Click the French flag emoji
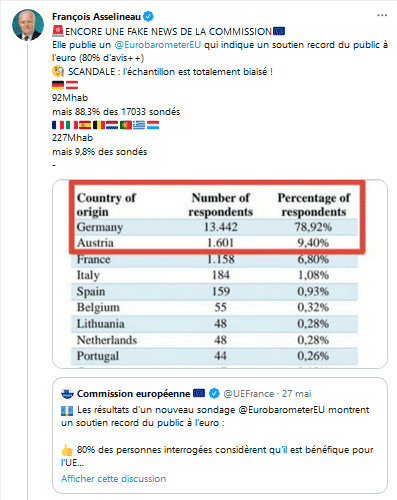 click(x=58, y=125)
